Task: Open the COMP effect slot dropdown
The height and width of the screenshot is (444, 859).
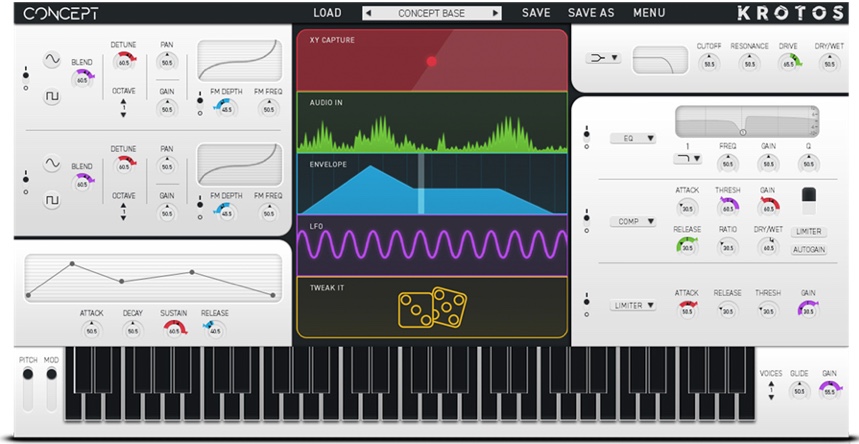Action: pos(633,221)
